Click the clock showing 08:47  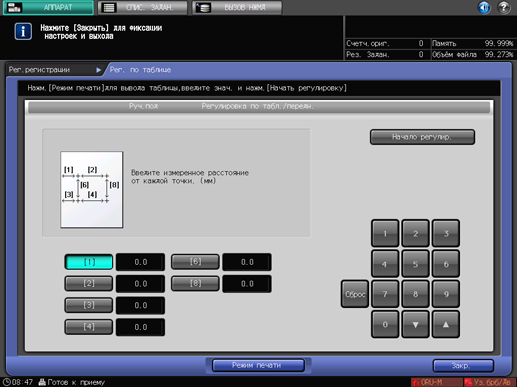pyautogui.click(x=18, y=382)
